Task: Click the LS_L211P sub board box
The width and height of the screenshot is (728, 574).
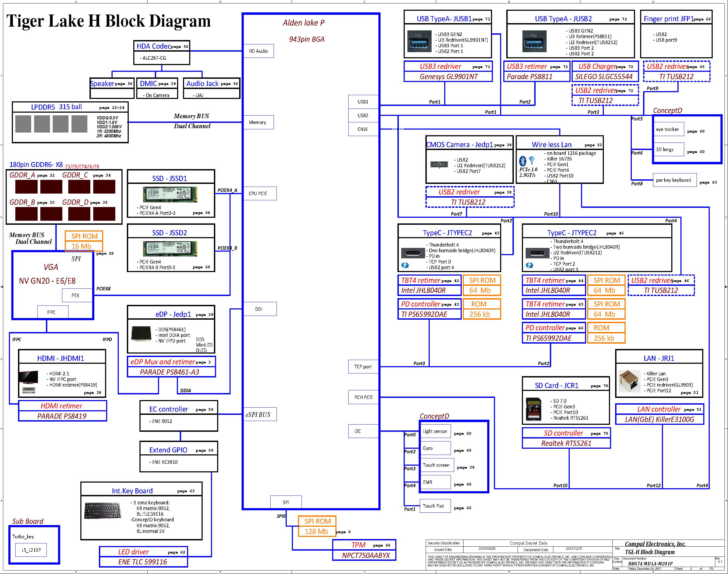Action: pyautogui.click(x=31, y=550)
